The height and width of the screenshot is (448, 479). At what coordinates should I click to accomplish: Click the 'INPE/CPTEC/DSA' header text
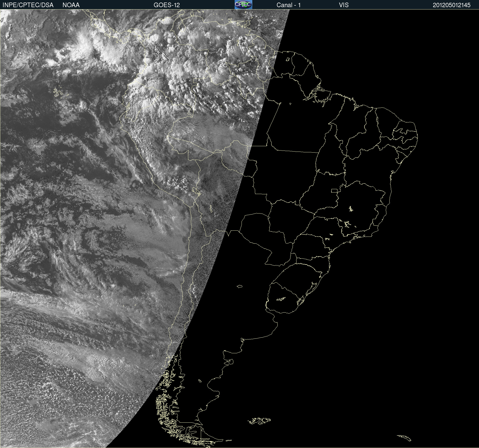(x=28, y=5)
